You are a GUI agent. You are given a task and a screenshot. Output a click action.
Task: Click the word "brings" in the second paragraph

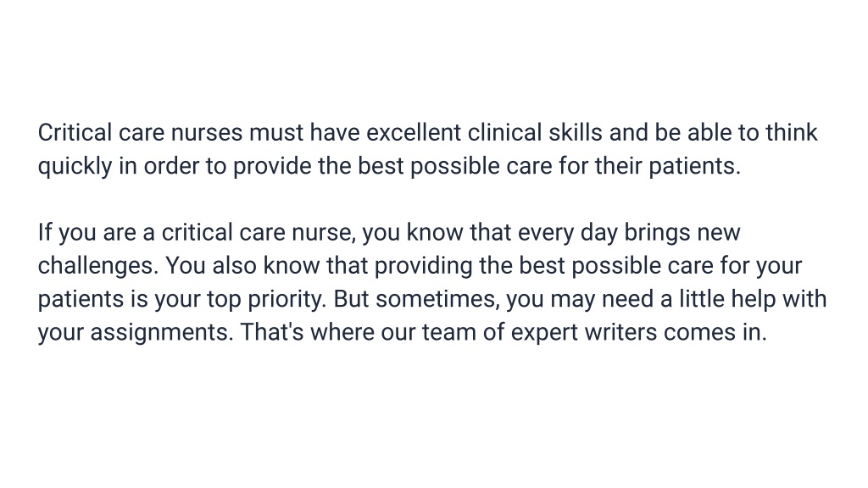click(657, 234)
